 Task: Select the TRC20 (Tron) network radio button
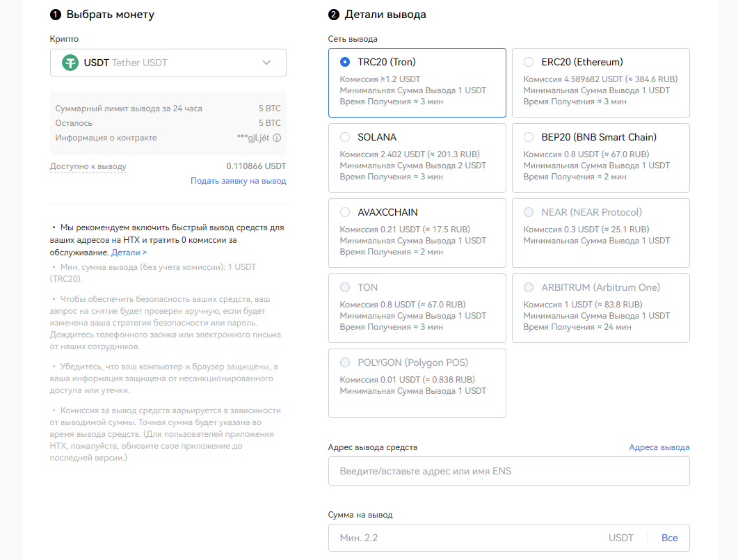tap(345, 62)
